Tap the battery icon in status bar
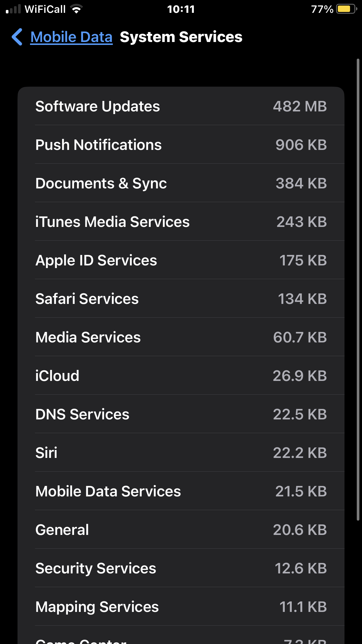Viewport: 362px width, 644px height. coord(346,9)
